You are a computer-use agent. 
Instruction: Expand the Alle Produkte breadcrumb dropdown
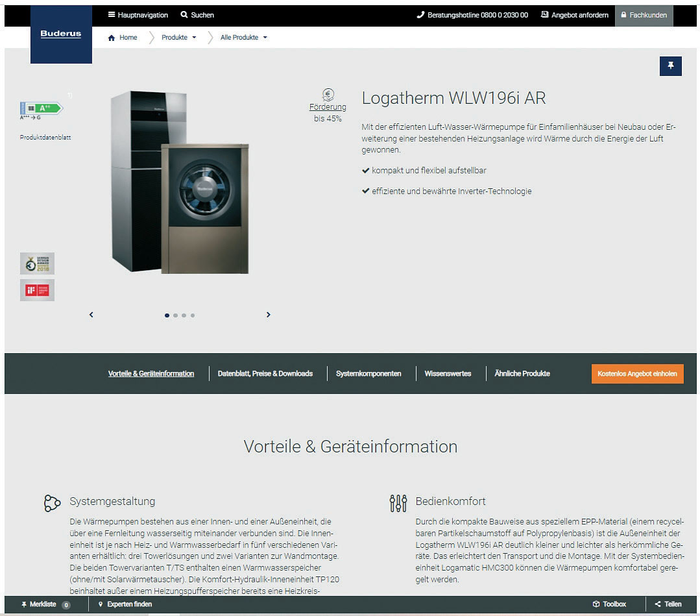coord(244,38)
